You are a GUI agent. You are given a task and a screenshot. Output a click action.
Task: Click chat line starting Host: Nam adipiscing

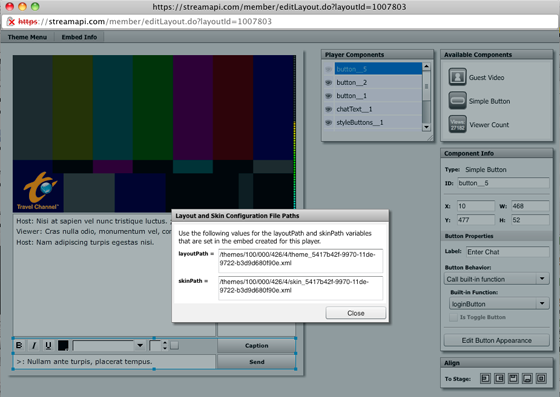coord(85,242)
